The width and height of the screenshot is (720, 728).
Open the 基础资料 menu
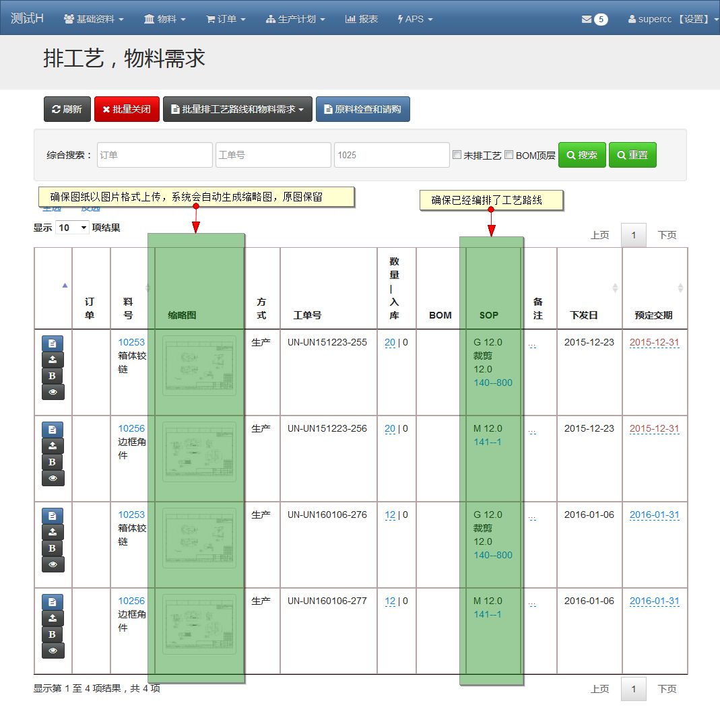(94, 19)
